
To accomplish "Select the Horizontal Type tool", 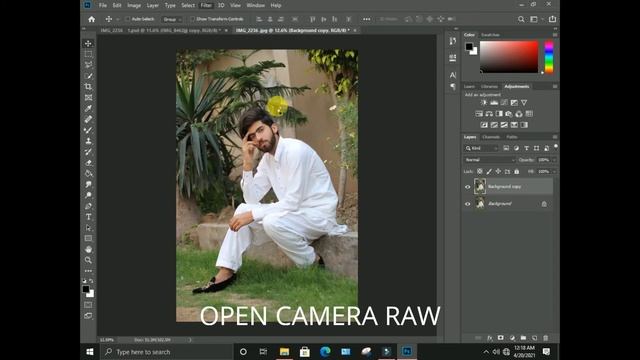I will pos(88,217).
